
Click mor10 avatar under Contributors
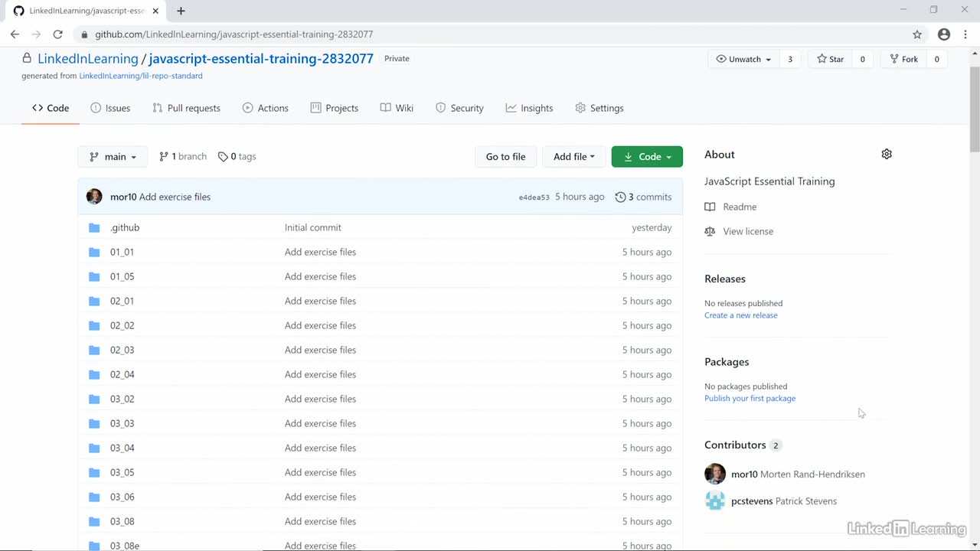714,474
